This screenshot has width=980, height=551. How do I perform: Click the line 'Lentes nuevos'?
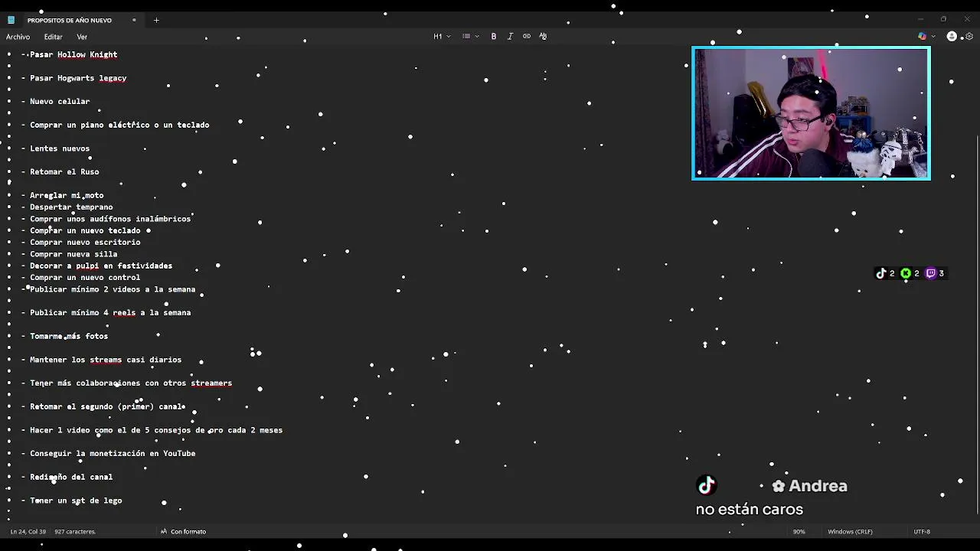(60, 148)
